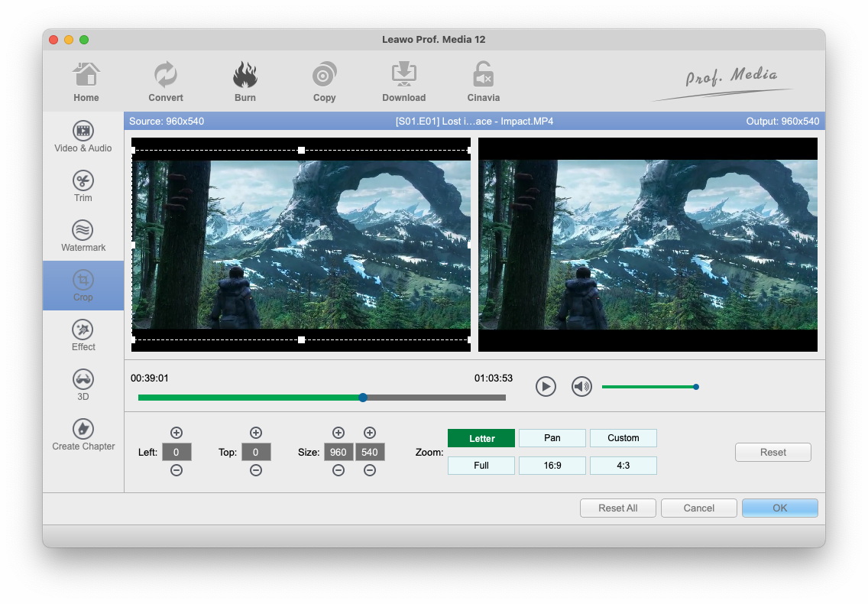
Task: Open the Convert module
Action: 166,82
